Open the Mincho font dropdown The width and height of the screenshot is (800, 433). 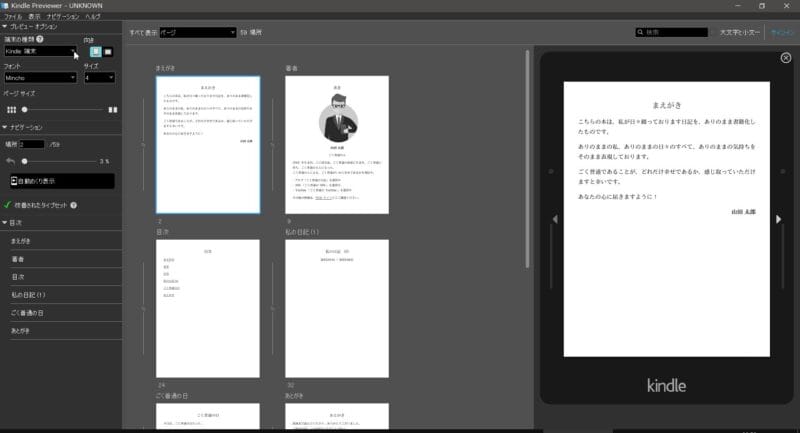point(40,78)
